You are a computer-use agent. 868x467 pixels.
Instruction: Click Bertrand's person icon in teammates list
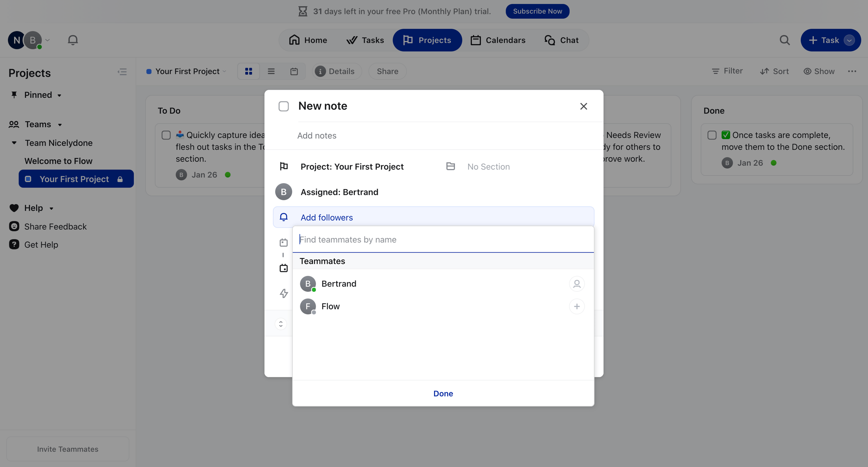(577, 284)
